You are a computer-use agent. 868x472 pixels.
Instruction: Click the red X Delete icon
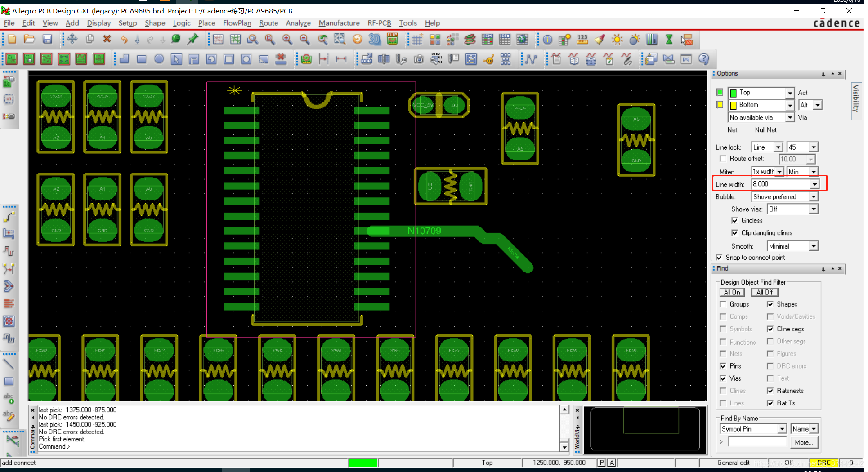[107, 40]
